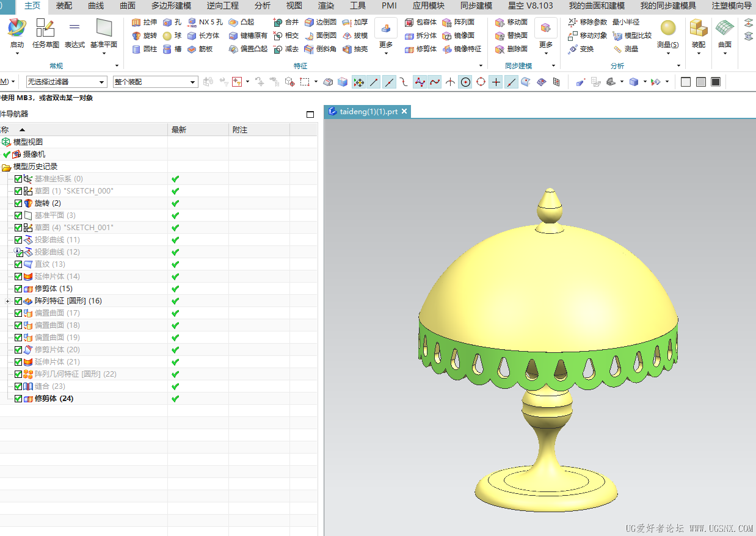This screenshot has height=536, width=756.
Task: Click the 抽壳 (Shell) tool icon
Action: pos(347,49)
